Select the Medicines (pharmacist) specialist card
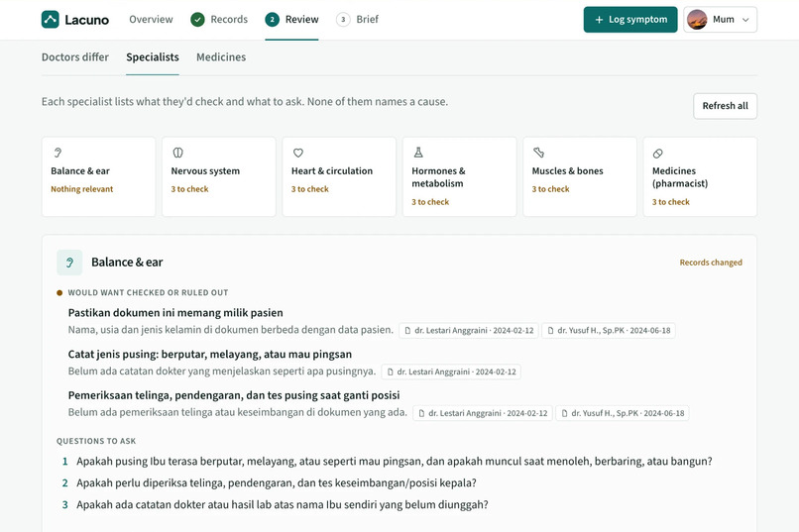The height and width of the screenshot is (532, 799). click(x=700, y=176)
